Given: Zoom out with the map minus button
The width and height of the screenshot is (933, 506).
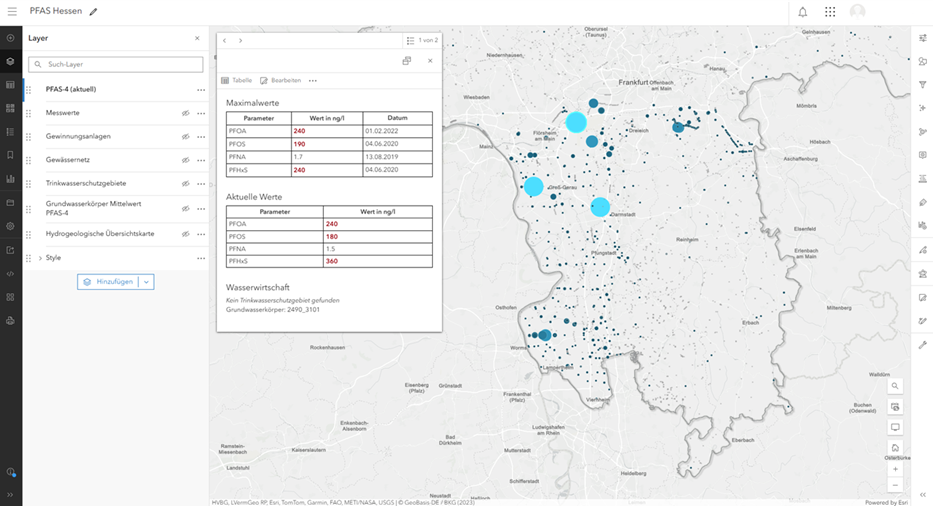Looking at the screenshot, I should point(895,485).
